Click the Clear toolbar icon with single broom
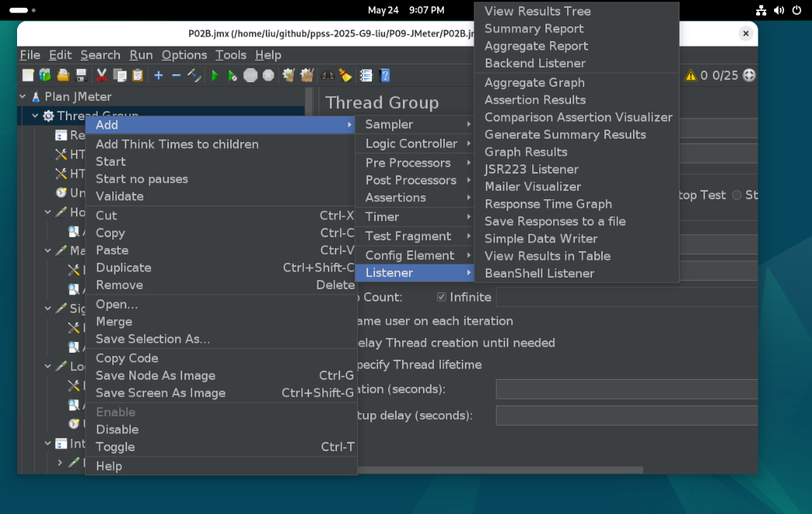 tap(288, 76)
